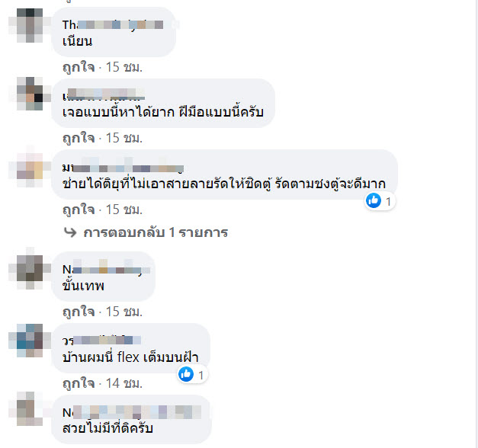Screen dimensions: 478x448
Task: Open the avatar beside the เจอแบบนี้หาได้ยาก comment
Action: point(30,94)
